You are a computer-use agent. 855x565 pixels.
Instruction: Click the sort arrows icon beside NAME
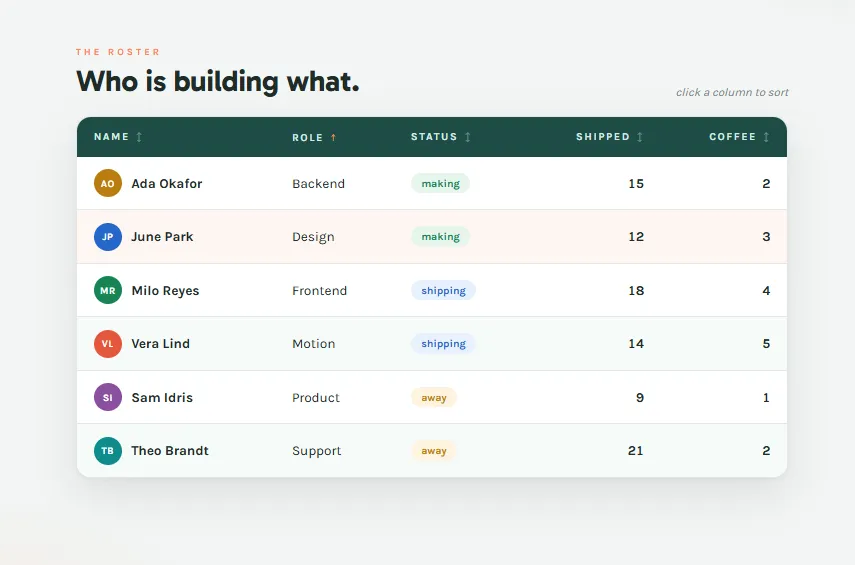(139, 137)
